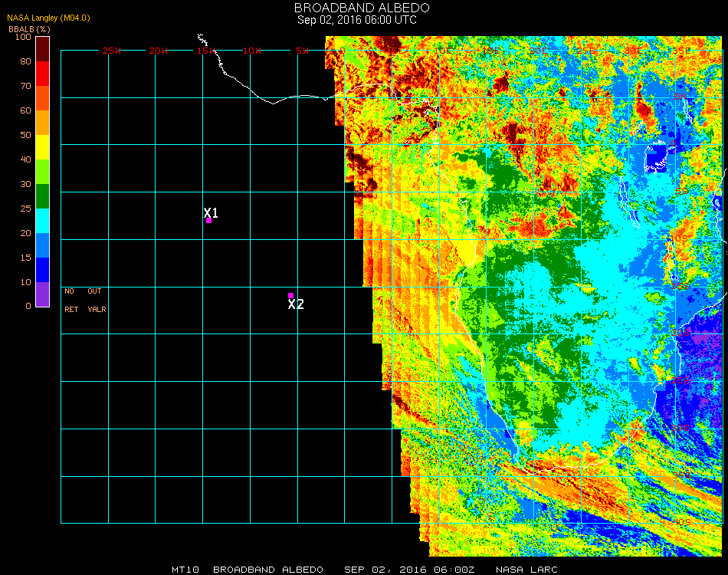
Task: Click the dark blue 10–15% legend swatch
Action: pyautogui.click(x=43, y=269)
